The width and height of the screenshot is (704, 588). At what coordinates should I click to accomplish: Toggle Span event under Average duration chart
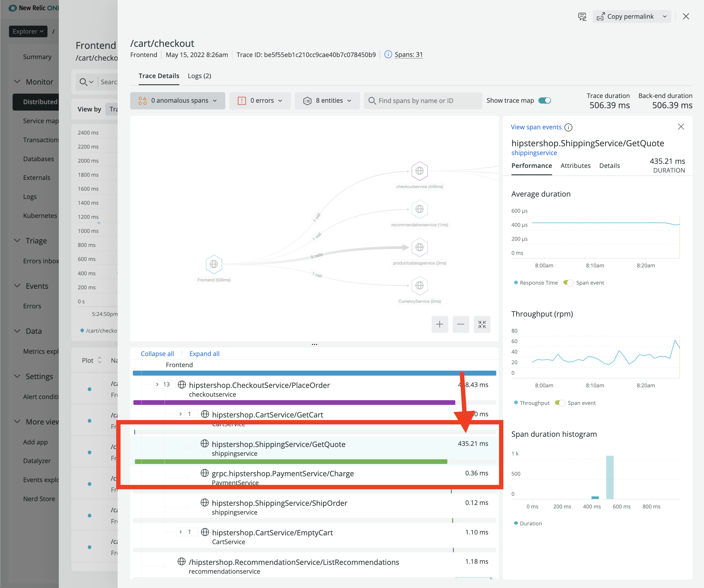pos(568,283)
